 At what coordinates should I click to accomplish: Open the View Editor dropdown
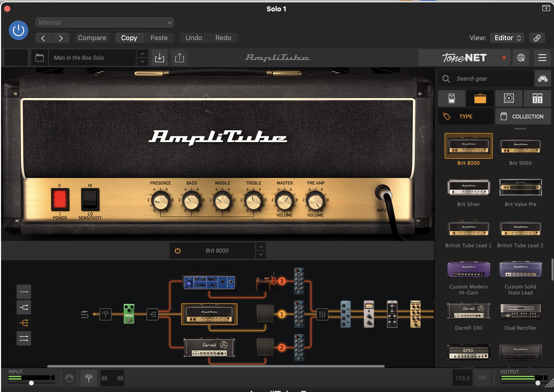tap(507, 38)
